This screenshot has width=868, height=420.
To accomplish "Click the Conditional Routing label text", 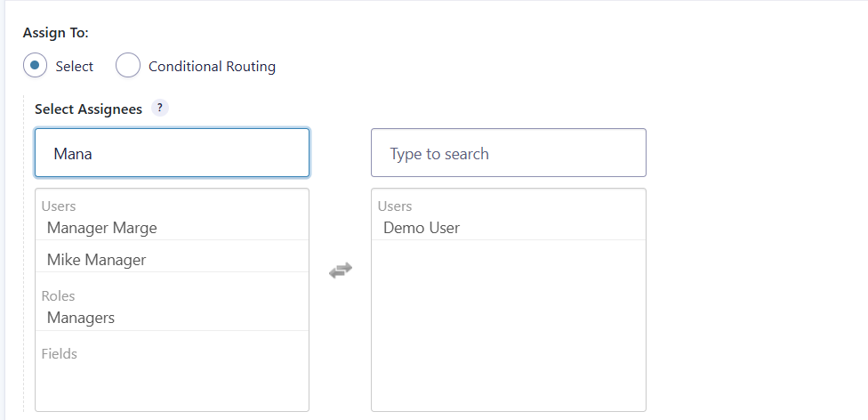I will (212, 67).
